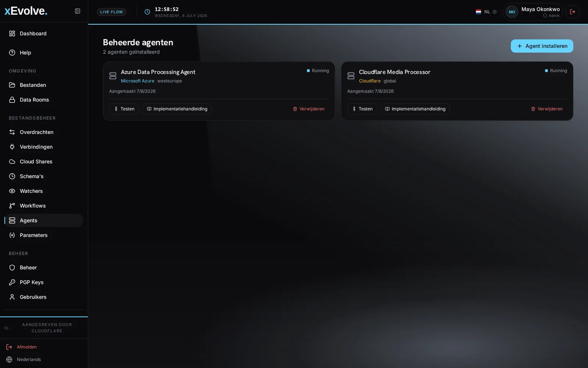Collapse the sidebar panel icon
Screen dimensions: 588x368
[78, 11]
